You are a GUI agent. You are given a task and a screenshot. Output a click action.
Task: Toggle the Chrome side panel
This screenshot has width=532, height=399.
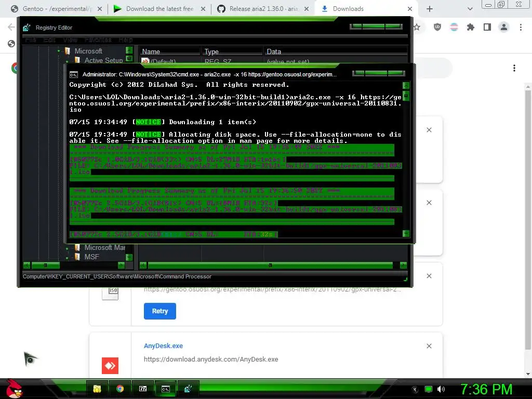[487, 27]
